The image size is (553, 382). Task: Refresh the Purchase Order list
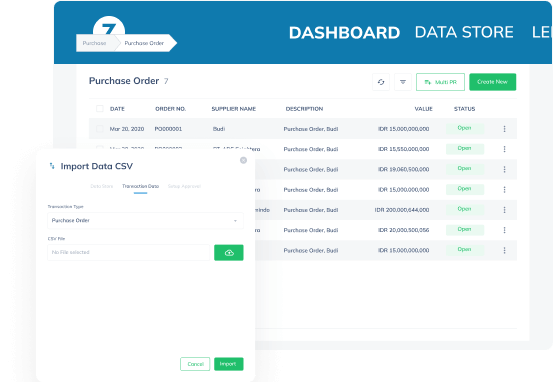pyautogui.click(x=381, y=82)
